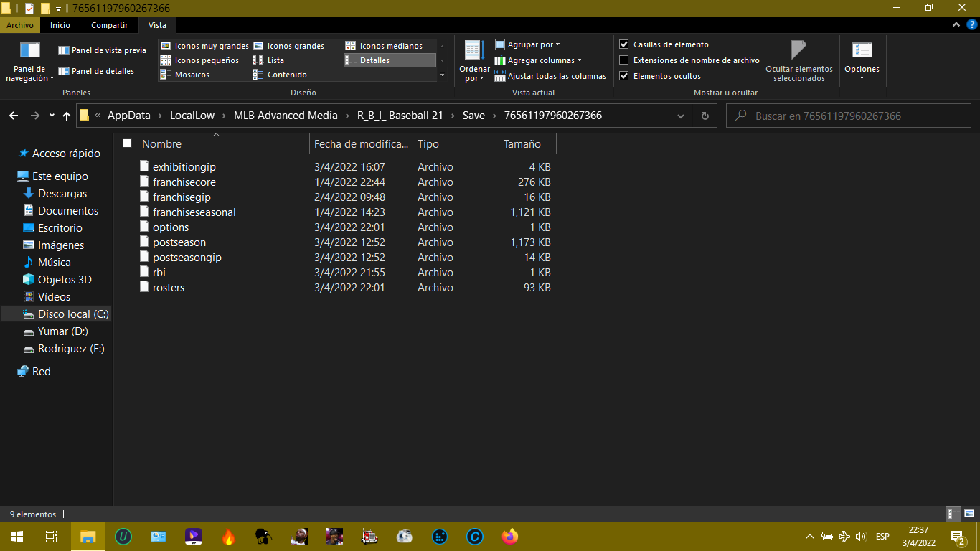Switch to the Compartir ribbon tab
Viewport: 980px width, 551px height.
click(x=110, y=25)
